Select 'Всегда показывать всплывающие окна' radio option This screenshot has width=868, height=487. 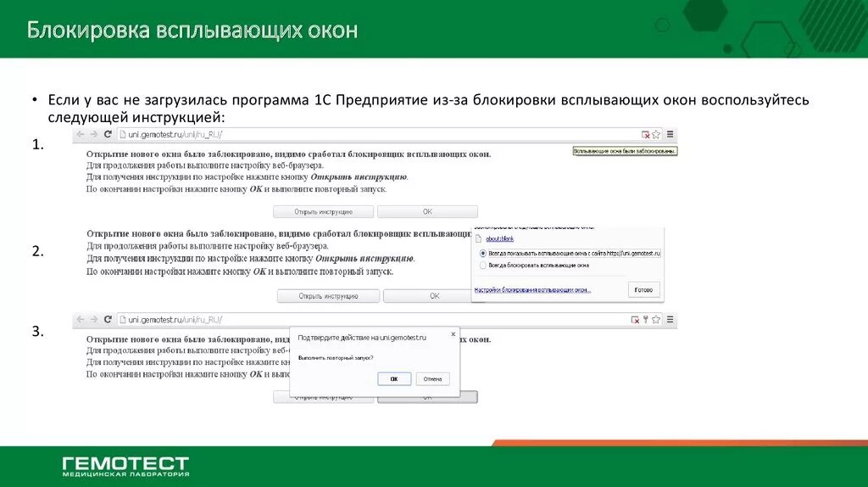tap(482, 253)
